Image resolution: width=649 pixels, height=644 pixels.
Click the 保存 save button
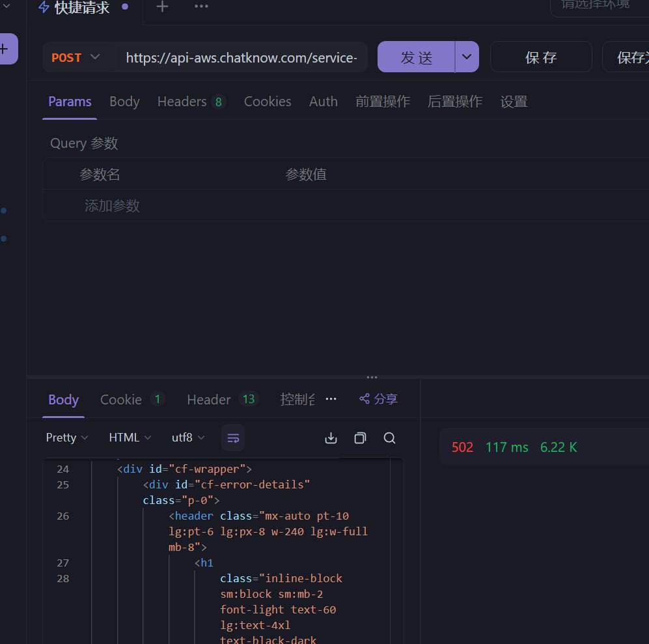540,57
